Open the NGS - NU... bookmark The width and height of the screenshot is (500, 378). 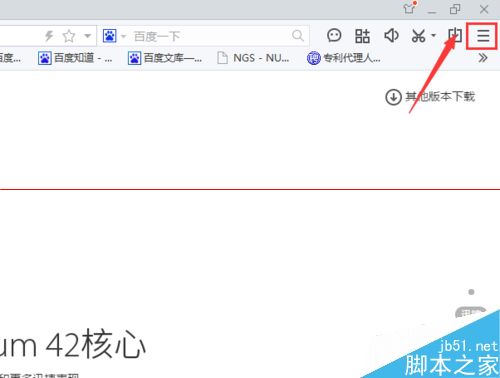253,58
